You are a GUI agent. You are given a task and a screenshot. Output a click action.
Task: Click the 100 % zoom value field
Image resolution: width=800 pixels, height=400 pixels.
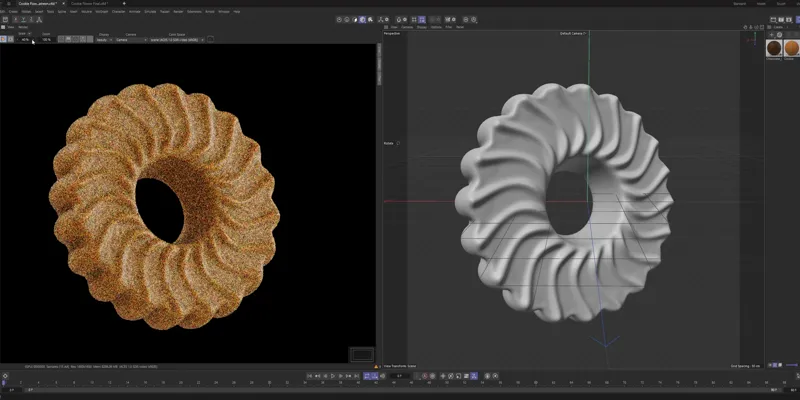coord(46,40)
